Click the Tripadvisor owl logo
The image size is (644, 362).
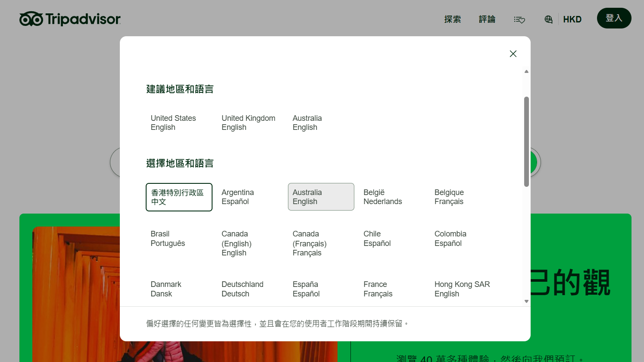(x=70, y=19)
